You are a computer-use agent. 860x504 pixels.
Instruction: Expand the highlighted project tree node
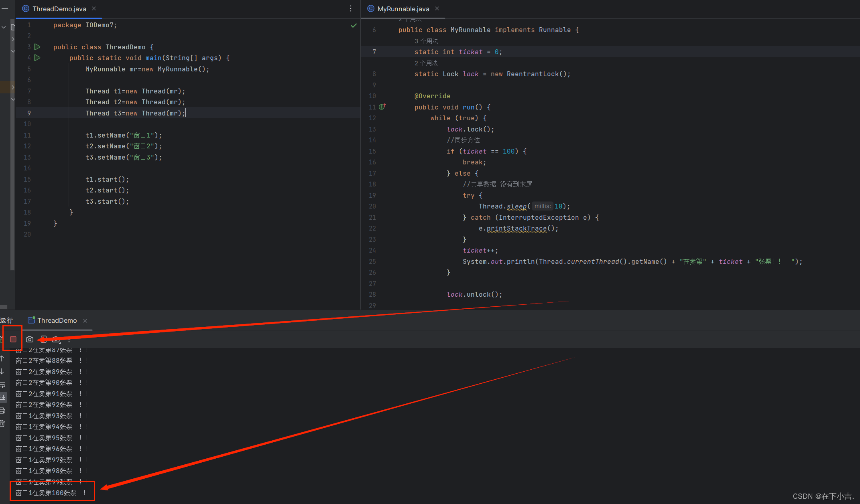point(13,87)
